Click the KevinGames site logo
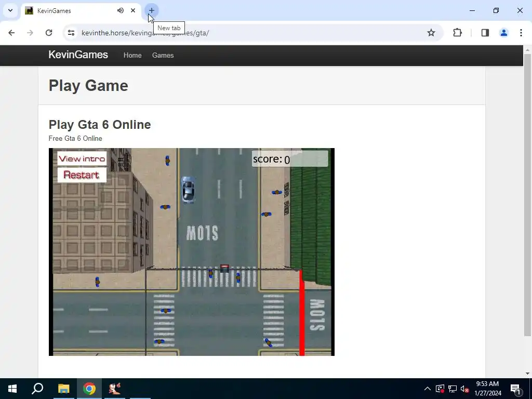Image resolution: width=532 pixels, height=399 pixels. (78, 55)
